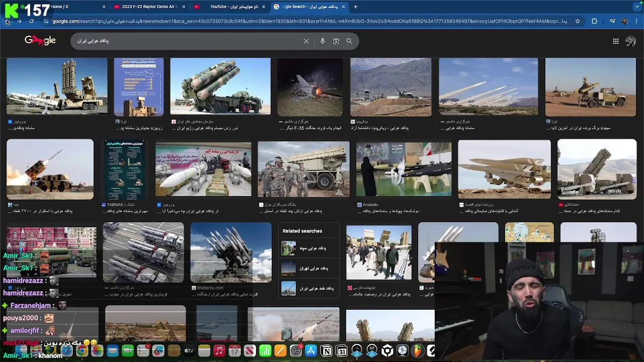644x362 pixels.
Task: Open Photos app from the dock
Action: [97, 351]
